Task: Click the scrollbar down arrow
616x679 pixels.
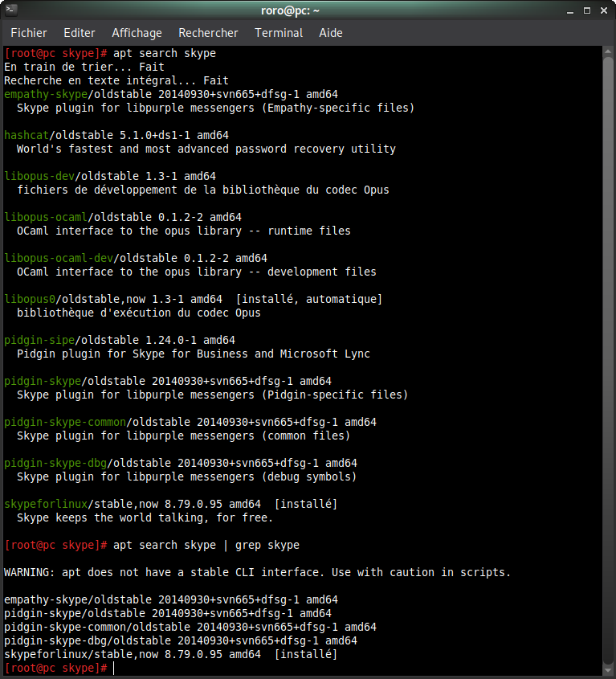Action: (608, 669)
